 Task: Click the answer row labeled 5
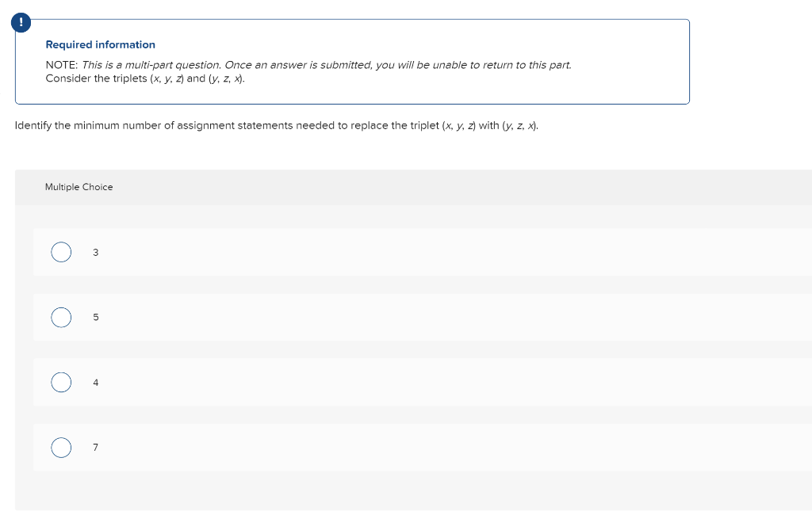pyautogui.click(x=317, y=317)
